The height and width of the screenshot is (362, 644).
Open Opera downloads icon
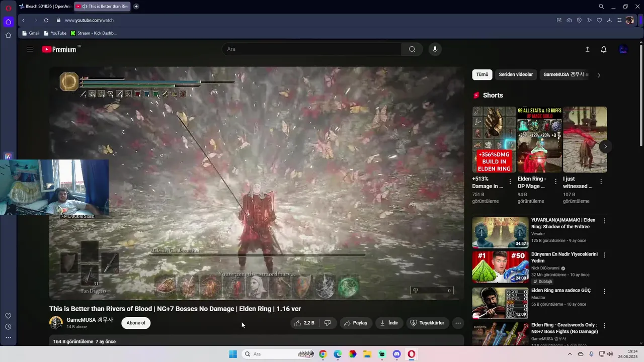tap(609, 20)
